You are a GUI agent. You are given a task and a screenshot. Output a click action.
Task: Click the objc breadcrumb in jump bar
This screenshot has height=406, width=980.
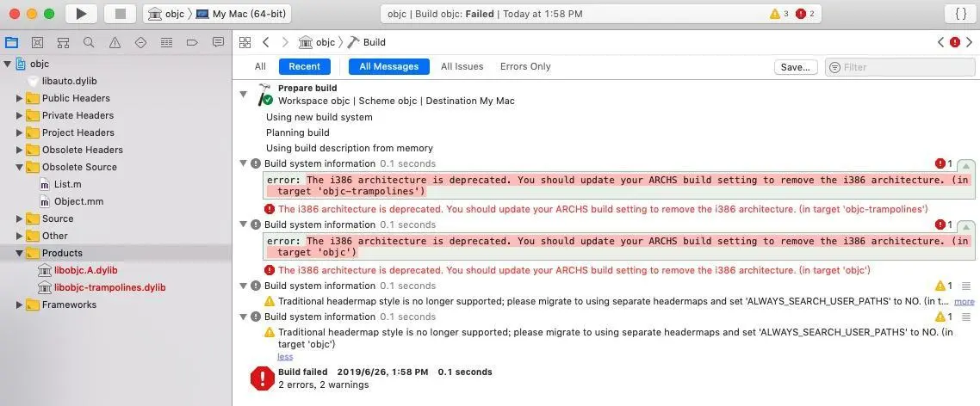pyautogui.click(x=317, y=42)
